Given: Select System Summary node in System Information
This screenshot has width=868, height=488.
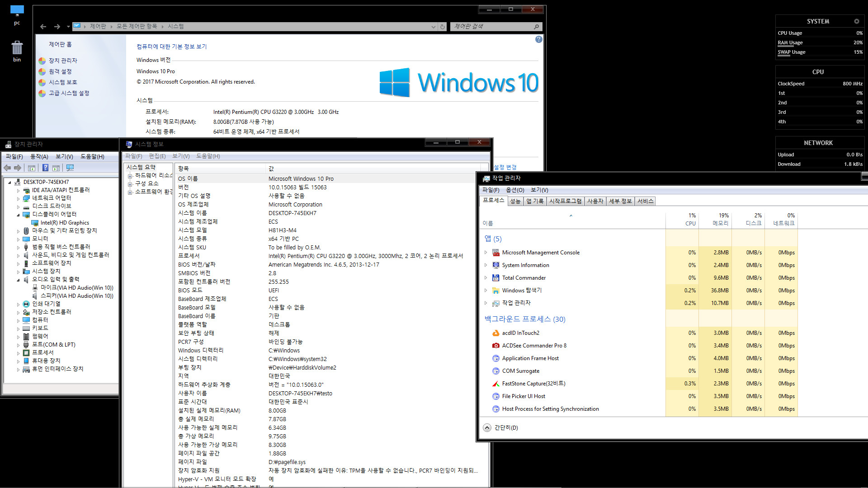Looking at the screenshot, I should [x=141, y=167].
